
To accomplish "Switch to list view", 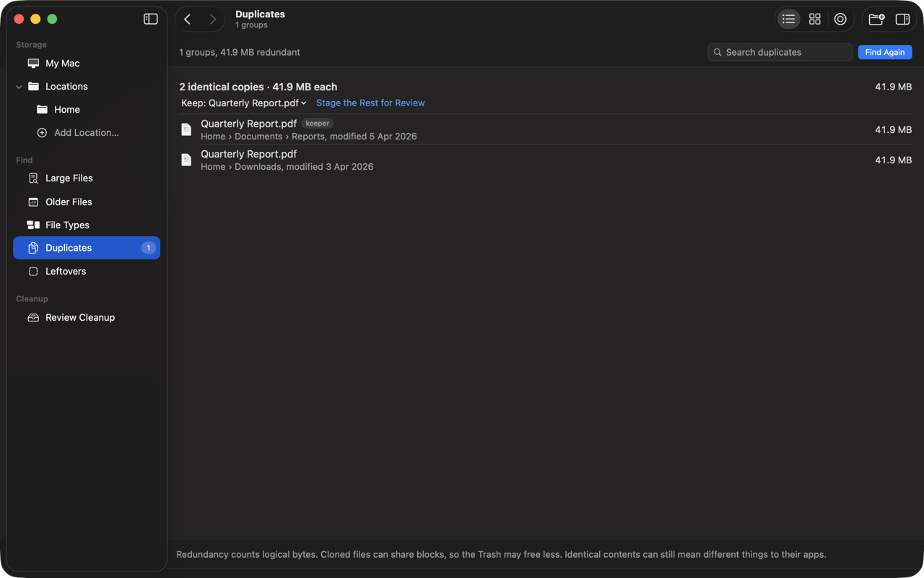I will click(x=788, y=20).
